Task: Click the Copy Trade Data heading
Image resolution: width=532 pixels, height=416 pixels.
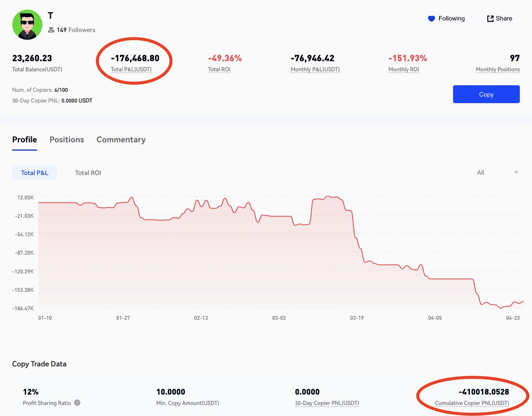Action: (x=39, y=364)
